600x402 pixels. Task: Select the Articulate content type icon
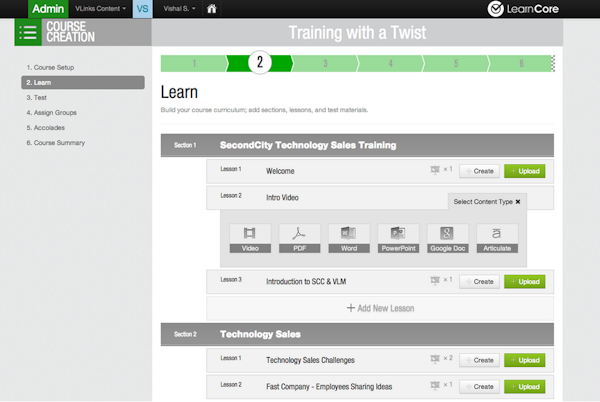[497, 237]
